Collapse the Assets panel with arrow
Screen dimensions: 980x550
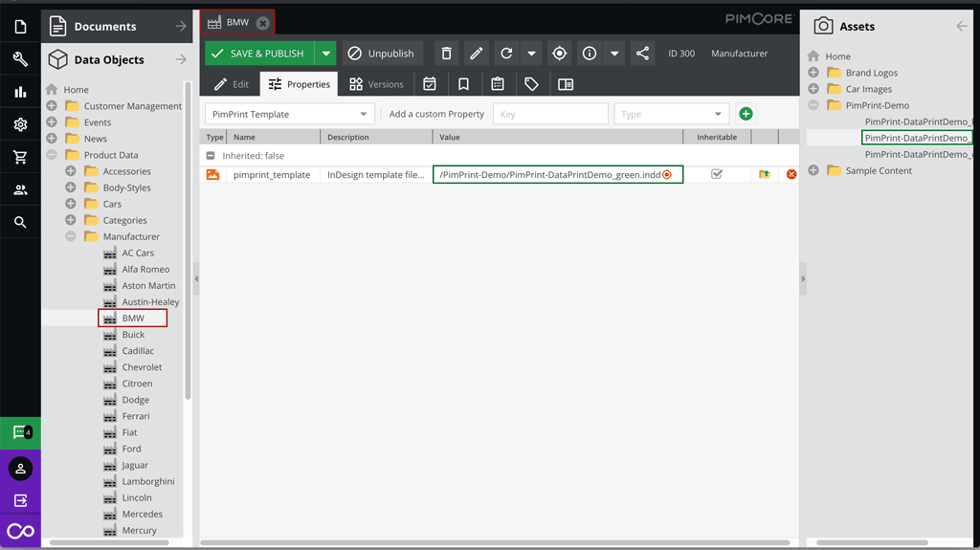(x=961, y=26)
